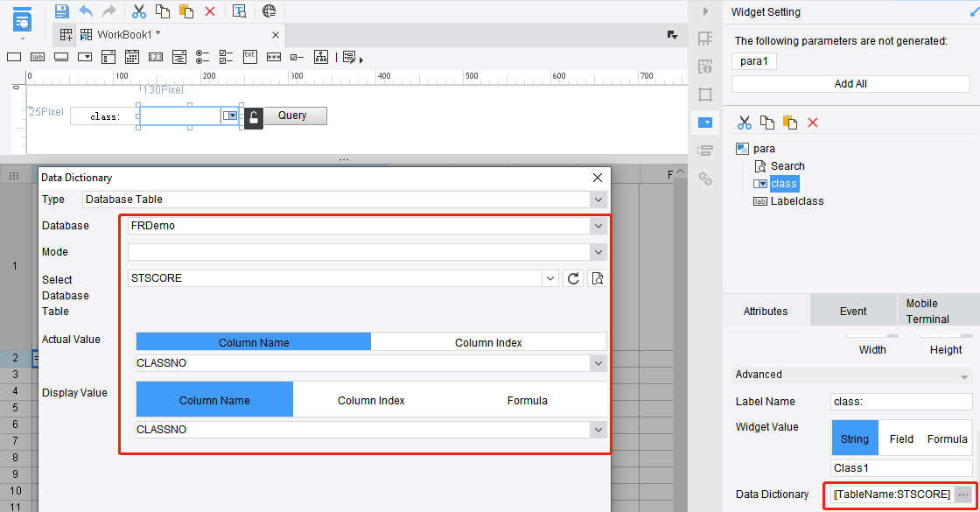Open the globe language settings icon

[x=269, y=11]
